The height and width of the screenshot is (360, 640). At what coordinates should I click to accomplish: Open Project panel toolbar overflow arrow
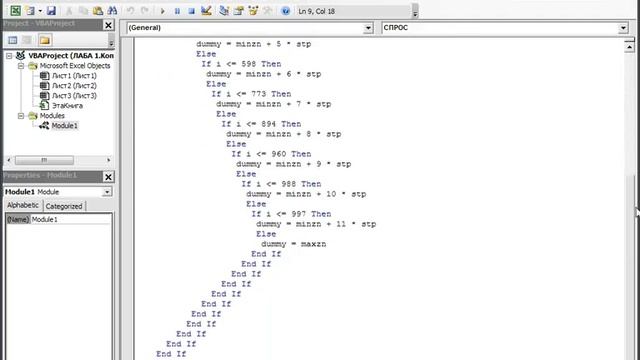click(111, 40)
